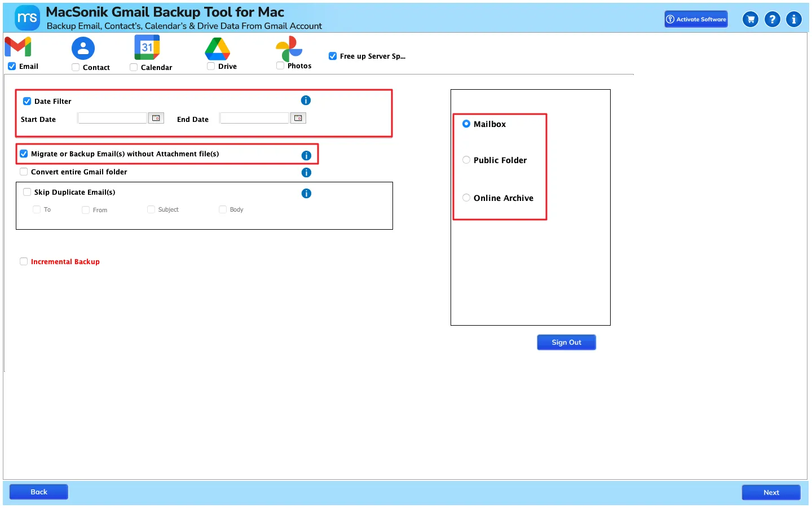Image resolution: width=812 pixels, height=508 pixels.
Task: Enable the Photos checkbox
Action: pyautogui.click(x=280, y=65)
